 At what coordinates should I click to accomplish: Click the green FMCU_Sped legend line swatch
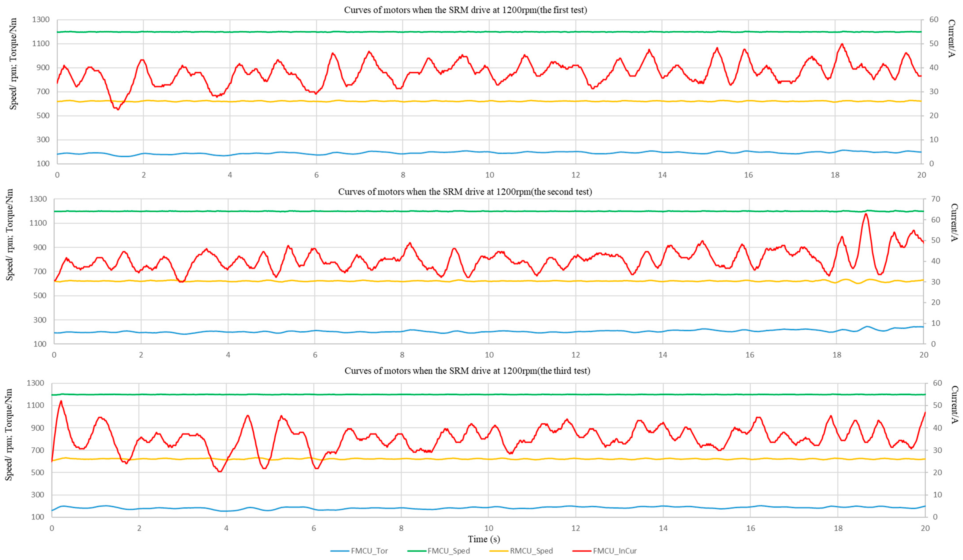[417, 551]
